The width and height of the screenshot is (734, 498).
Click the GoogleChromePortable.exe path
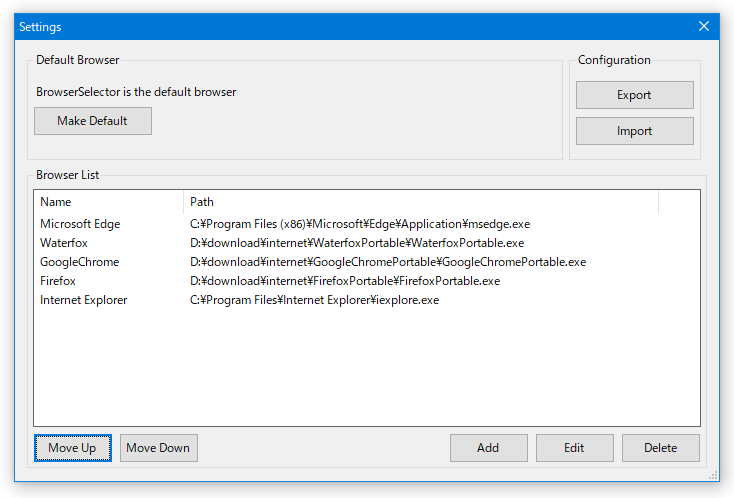(388, 262)
